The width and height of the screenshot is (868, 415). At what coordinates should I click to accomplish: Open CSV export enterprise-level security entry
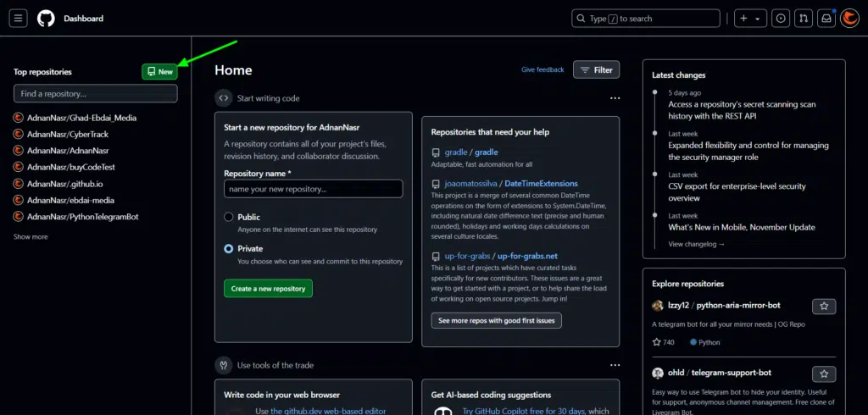pyautogui.click(x=737, y=192)
